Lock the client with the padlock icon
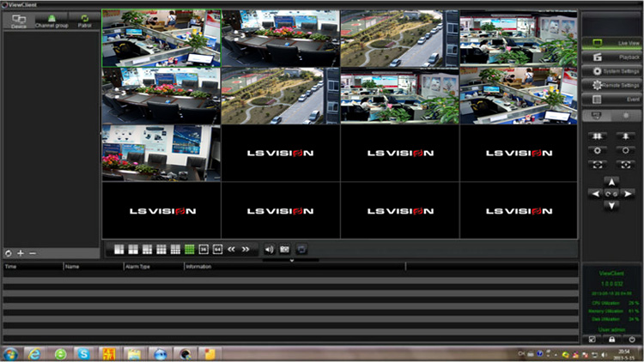This screenshot has height=362, width=644. click(x=611, y=340)
